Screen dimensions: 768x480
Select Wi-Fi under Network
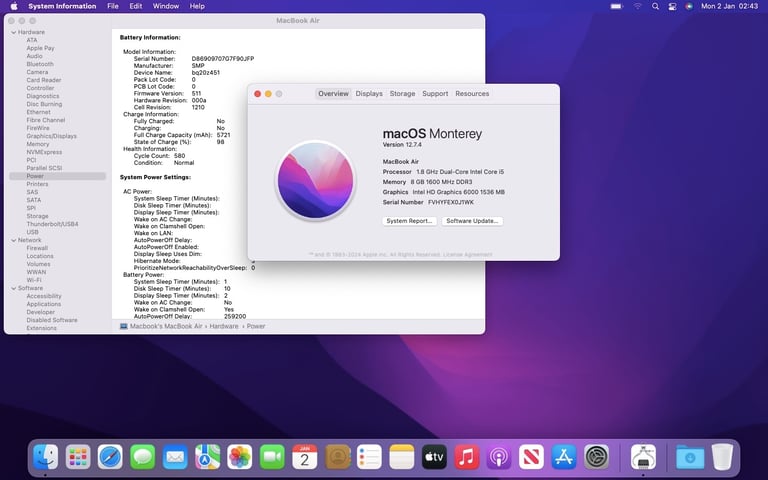(34, 280)
